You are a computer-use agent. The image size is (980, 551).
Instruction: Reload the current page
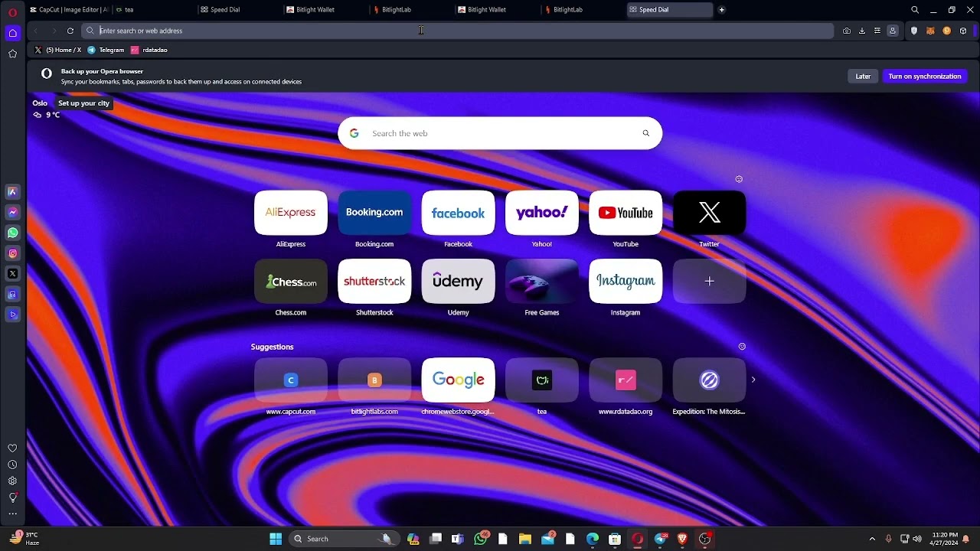[x=70, y=31]
